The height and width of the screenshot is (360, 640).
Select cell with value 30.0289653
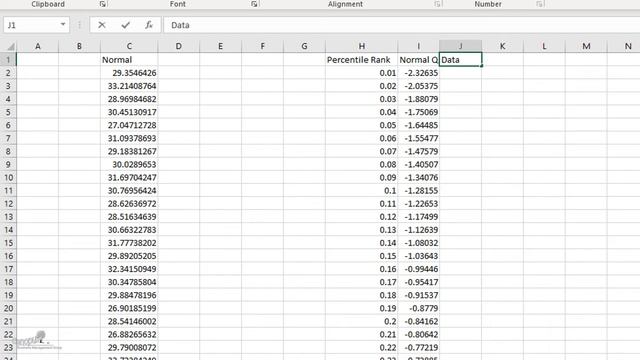129,164
